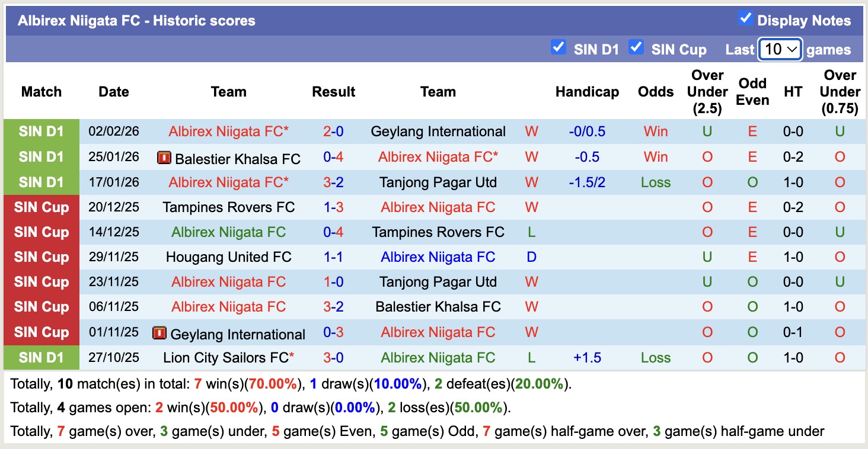Viewport: 868px width, 449px height.
Task: Uncheck the SIN Cup filter checkbox
Action: (636, 47)
